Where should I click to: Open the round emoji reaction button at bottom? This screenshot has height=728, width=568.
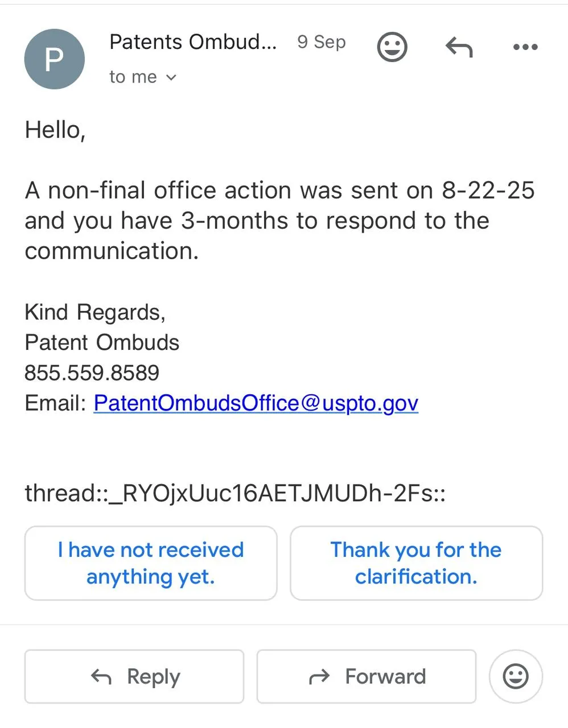coord(516,676)
